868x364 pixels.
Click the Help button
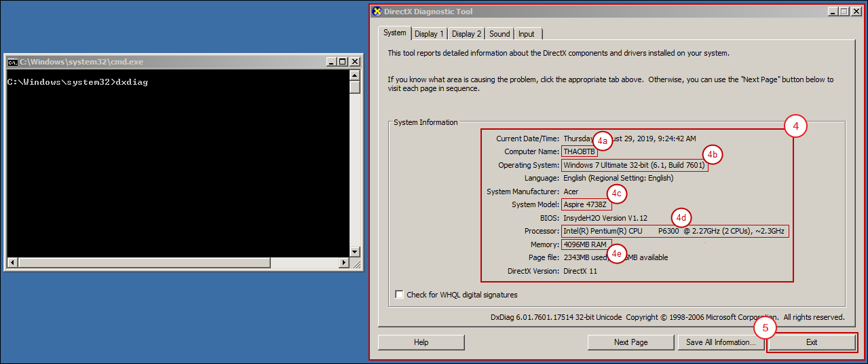coord(421,342)
